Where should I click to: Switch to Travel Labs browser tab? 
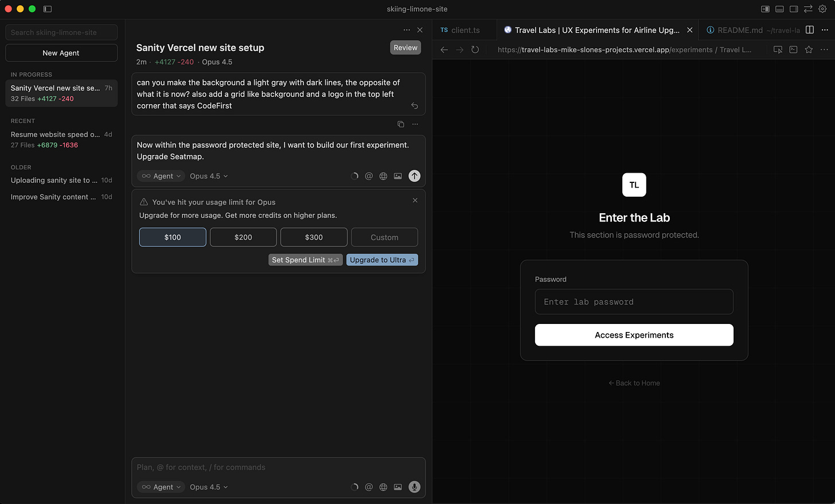(x=596, y=30)
